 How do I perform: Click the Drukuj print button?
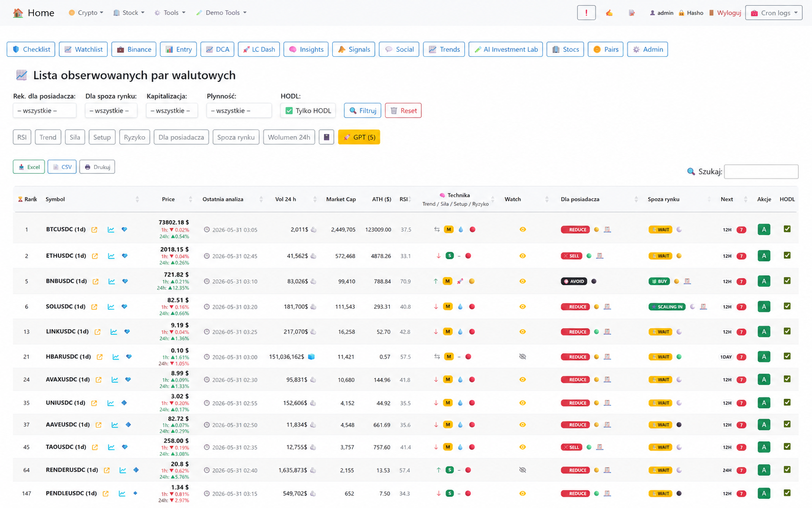[x=97, y=167]
